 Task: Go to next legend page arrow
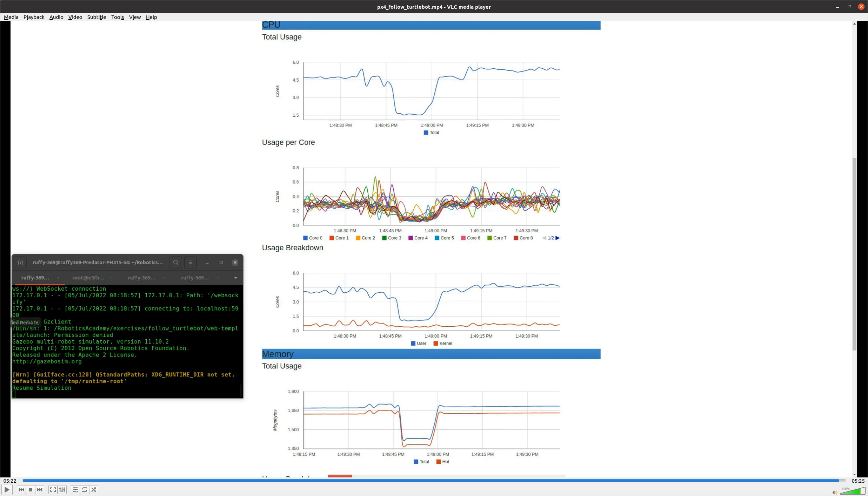pyautogui.click(x=557, y=238)
